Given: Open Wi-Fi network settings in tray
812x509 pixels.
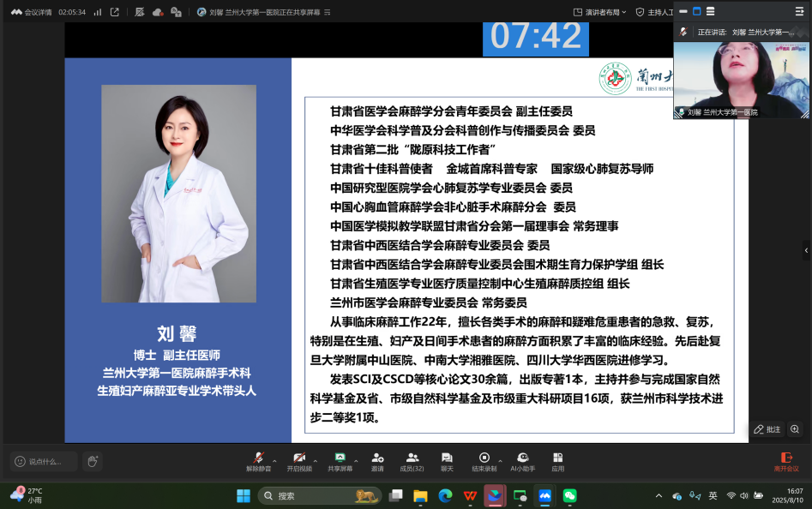Looking at the screenshot, I should click(x=731, y=495).
